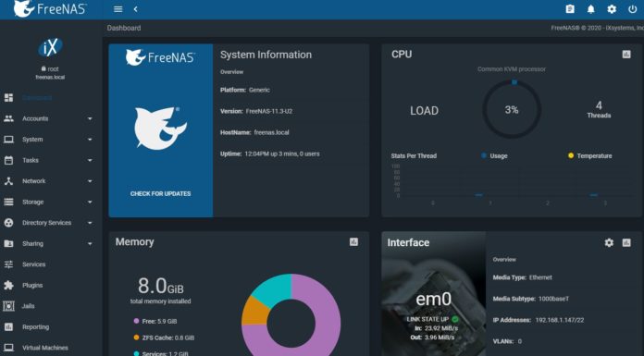Click the power icon in top bar
This screenshot has height=356, width=644.
pyautogui.click(x=633, y=9)
